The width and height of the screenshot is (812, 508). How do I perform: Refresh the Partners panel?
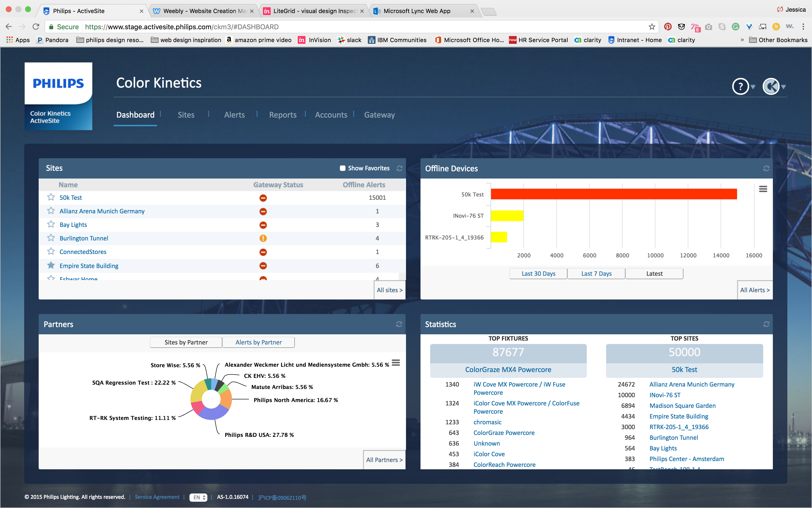tap(399, 324)
